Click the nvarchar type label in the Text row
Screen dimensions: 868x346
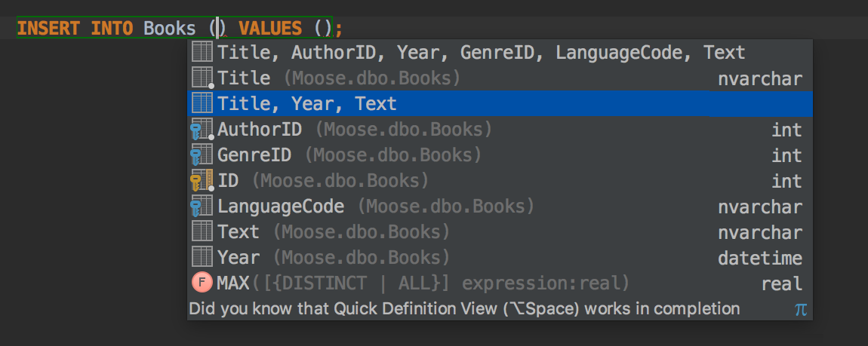[760, 233]
